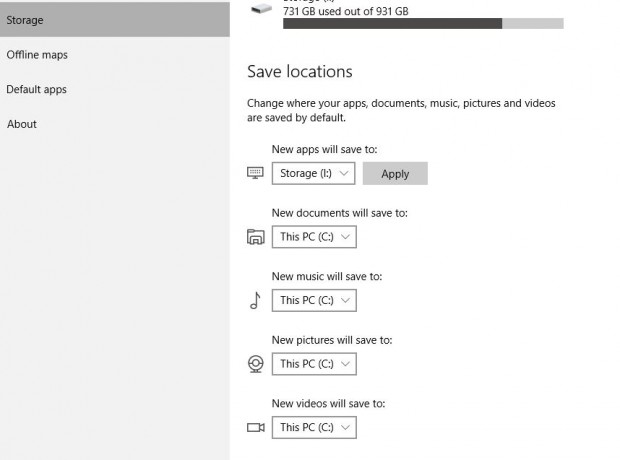
Task: Click the documents folder icon
Action: 255,237
